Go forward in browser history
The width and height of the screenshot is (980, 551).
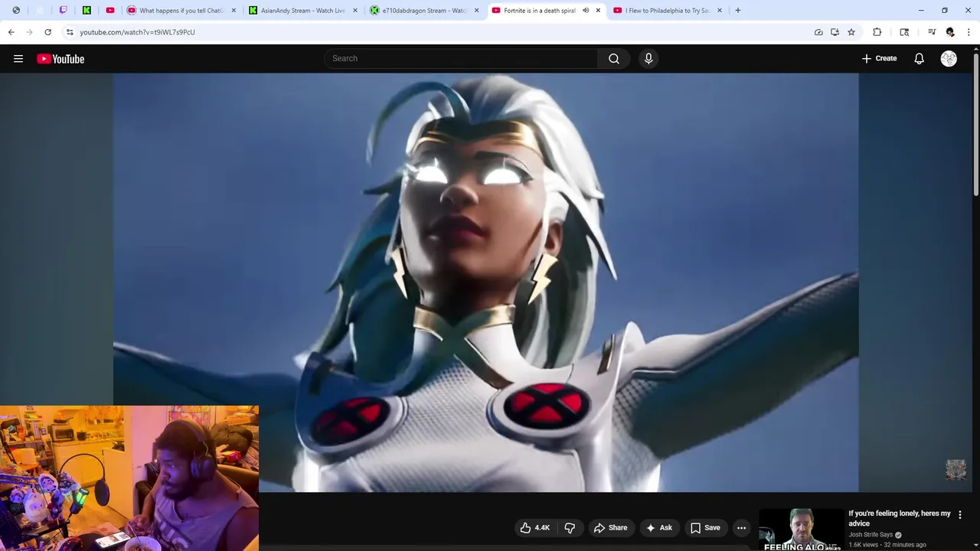pyautogui.click(x=29, y=32)
